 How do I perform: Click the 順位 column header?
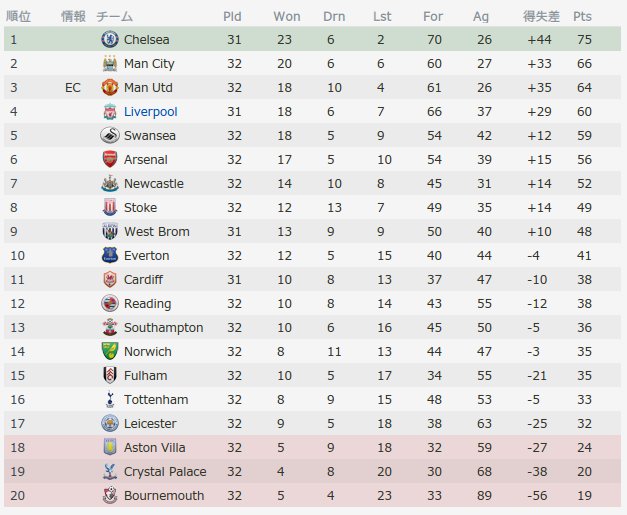tap(18, 16)
